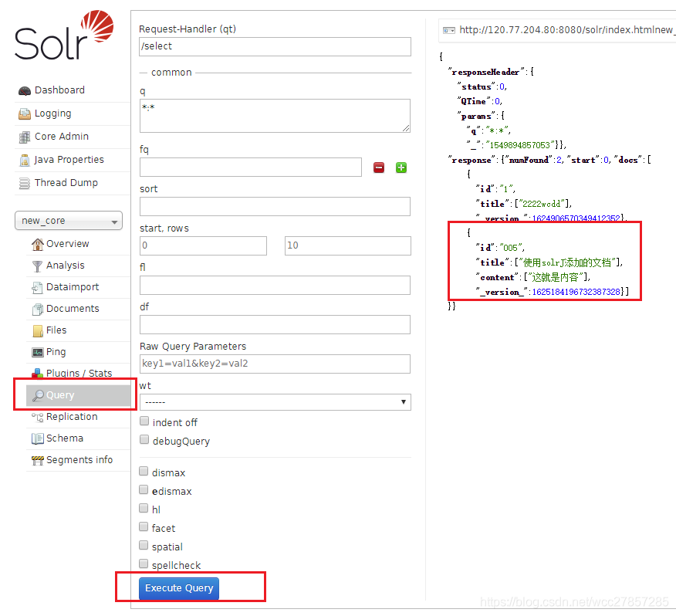Click the Request-Handler /select field
This screenshot has height=616, width=676.
pos(275,46)
